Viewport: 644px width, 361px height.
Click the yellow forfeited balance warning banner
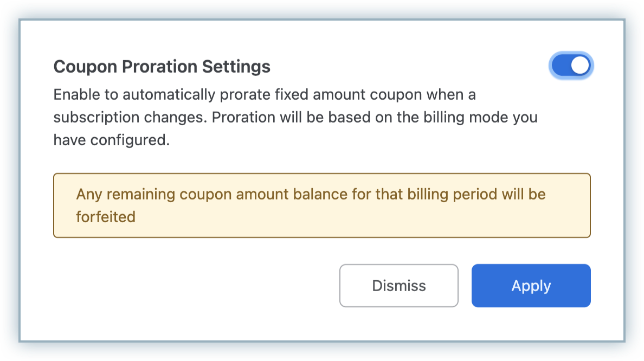pyautogui.click(x=321, y=205)
